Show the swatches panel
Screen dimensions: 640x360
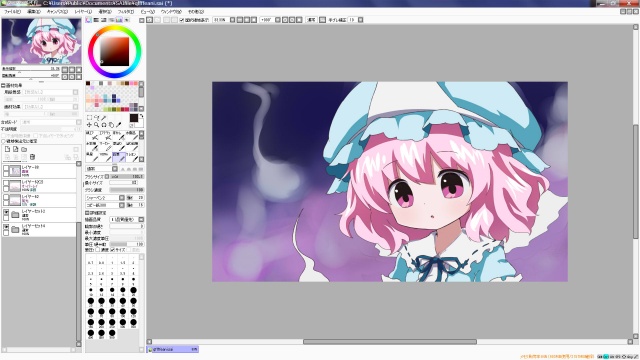tap(119, 20)
